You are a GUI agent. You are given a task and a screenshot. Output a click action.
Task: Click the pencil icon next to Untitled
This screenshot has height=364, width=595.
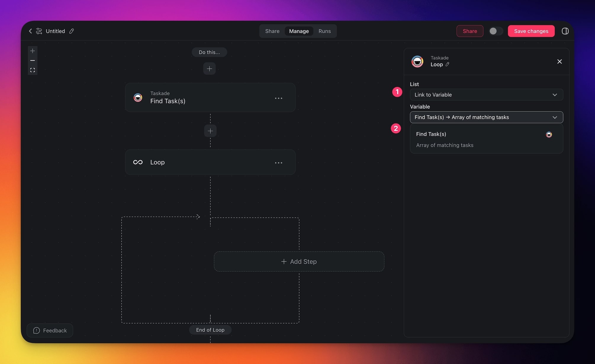[71, 31]
